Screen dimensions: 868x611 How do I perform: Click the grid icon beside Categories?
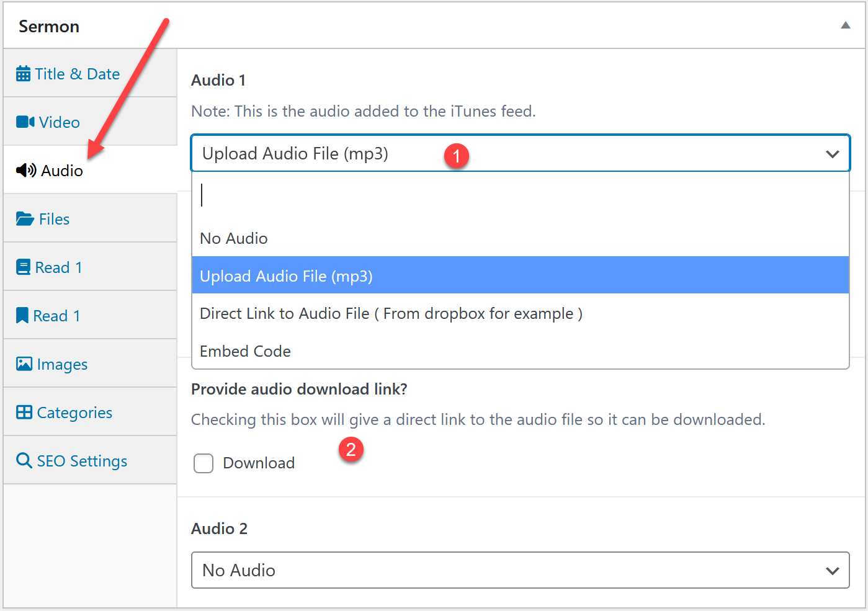tap(24, 413)
